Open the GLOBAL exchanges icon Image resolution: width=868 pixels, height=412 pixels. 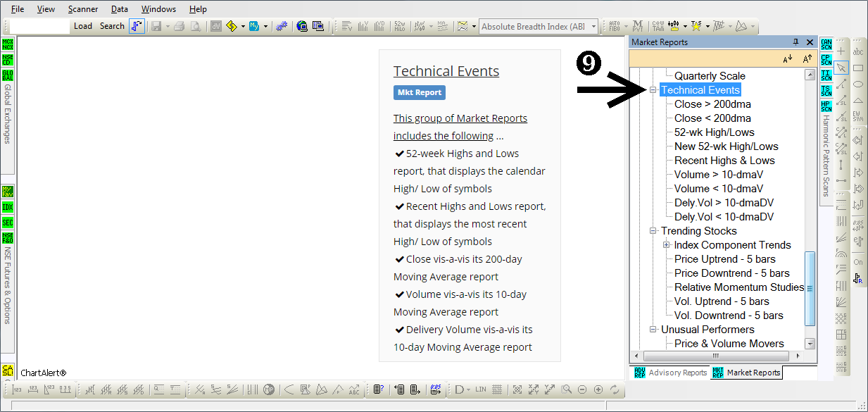tap(8, 75)
